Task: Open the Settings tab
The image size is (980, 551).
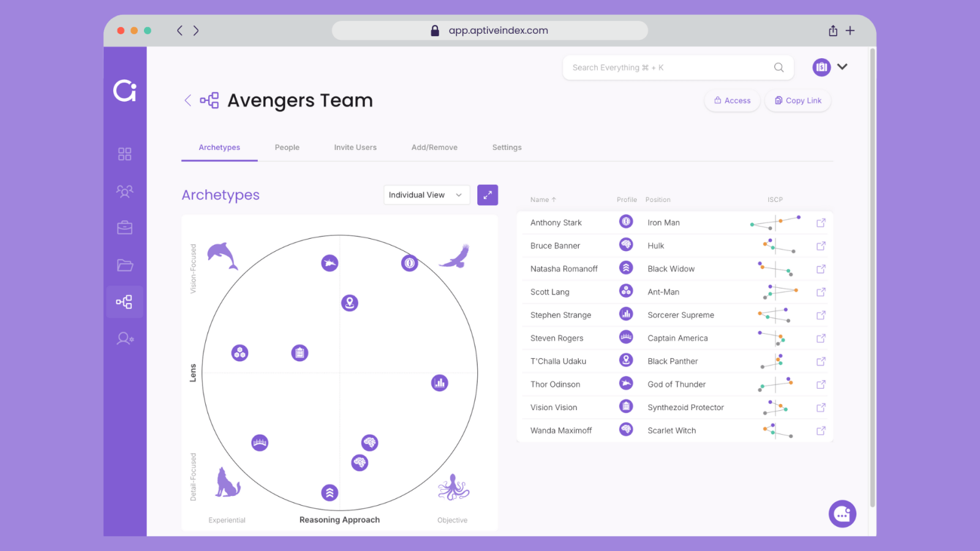Action: click(507, 148)
